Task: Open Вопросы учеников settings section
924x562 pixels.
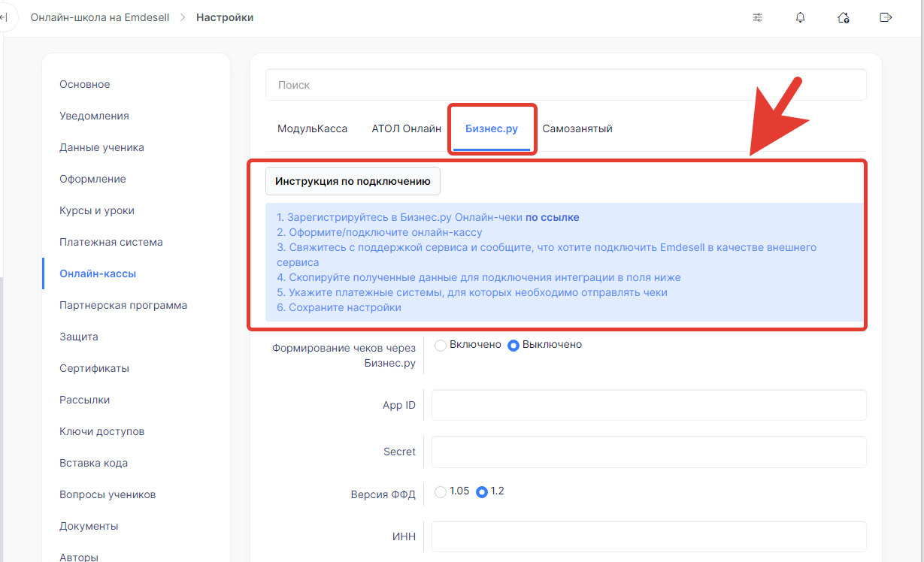Action: 108,494
